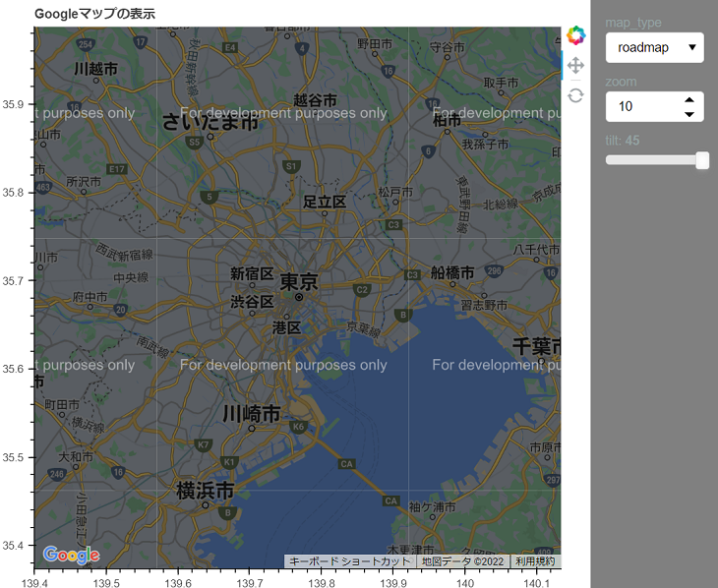Click the S5 highway shield icon

pyautogui.click(x=195, y=142)
